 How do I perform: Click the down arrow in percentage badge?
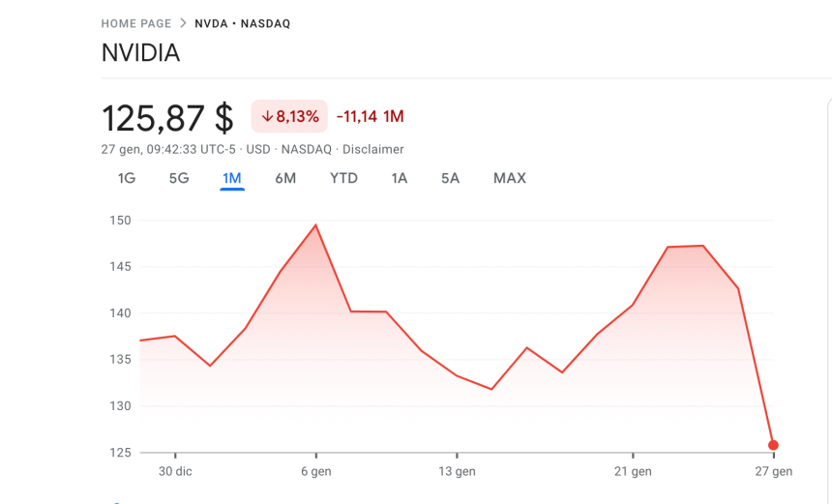point(267,116)
